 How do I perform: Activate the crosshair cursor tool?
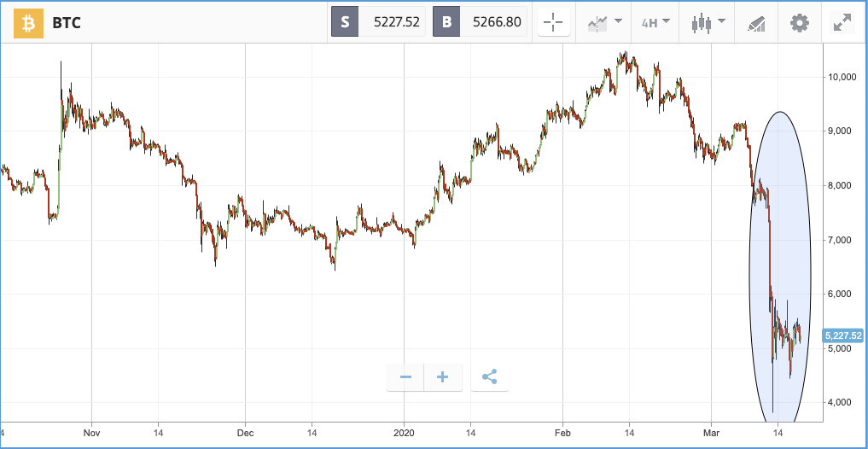point(553,23)
